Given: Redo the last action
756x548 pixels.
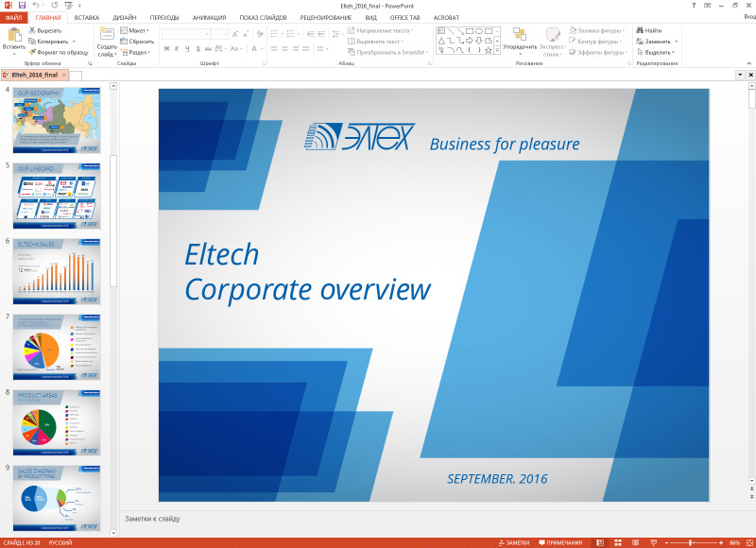Looking at the screenshot, I should click(54, 6).
